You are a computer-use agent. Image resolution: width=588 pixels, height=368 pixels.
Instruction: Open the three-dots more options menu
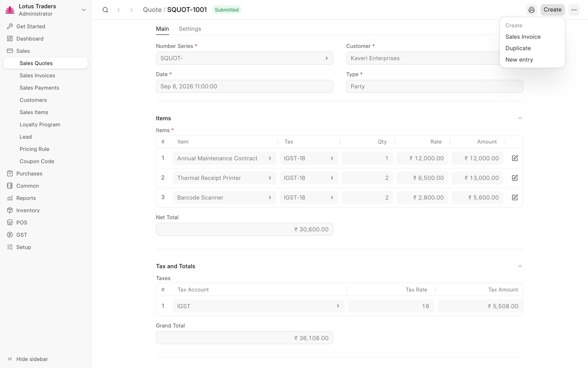pos(574,10)
